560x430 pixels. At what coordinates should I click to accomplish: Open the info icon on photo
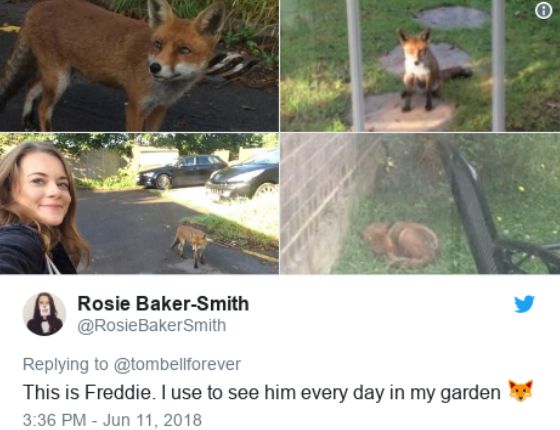(x=544, y=11)
